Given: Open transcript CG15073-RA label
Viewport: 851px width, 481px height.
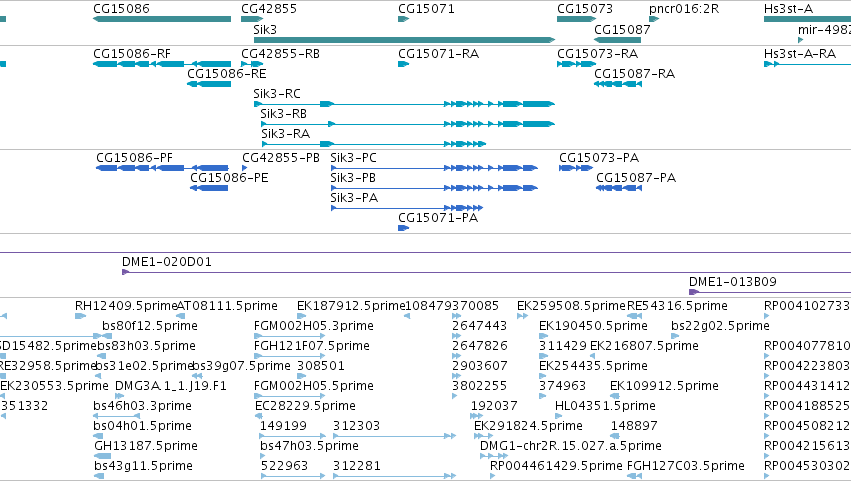Looking at the screenshot, I should pos(598,54).
